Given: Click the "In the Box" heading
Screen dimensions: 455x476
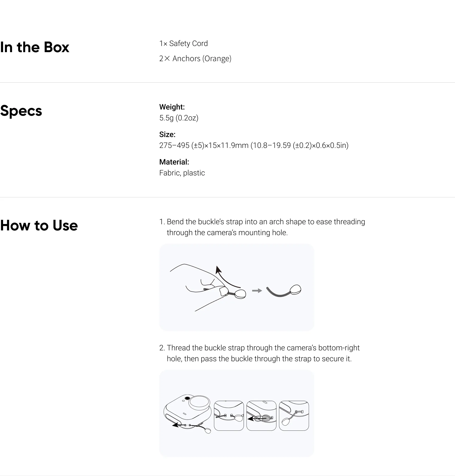Looking at the screenshot, I should tap(35, 47).
